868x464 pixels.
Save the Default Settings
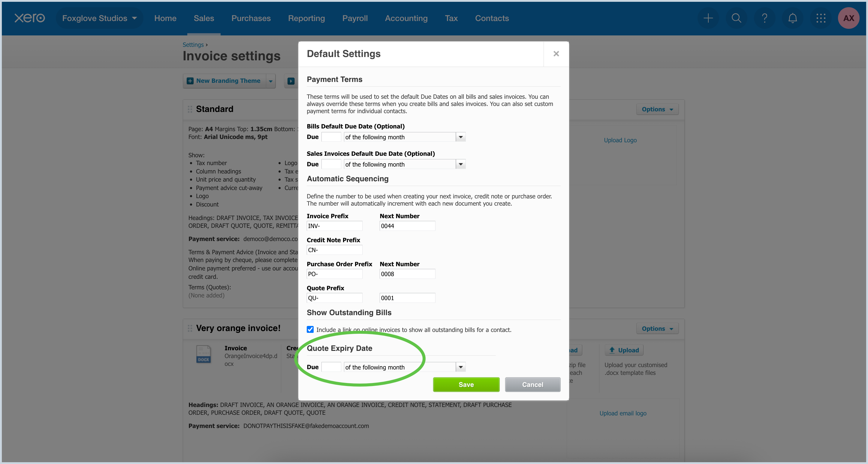pos(466,384)
